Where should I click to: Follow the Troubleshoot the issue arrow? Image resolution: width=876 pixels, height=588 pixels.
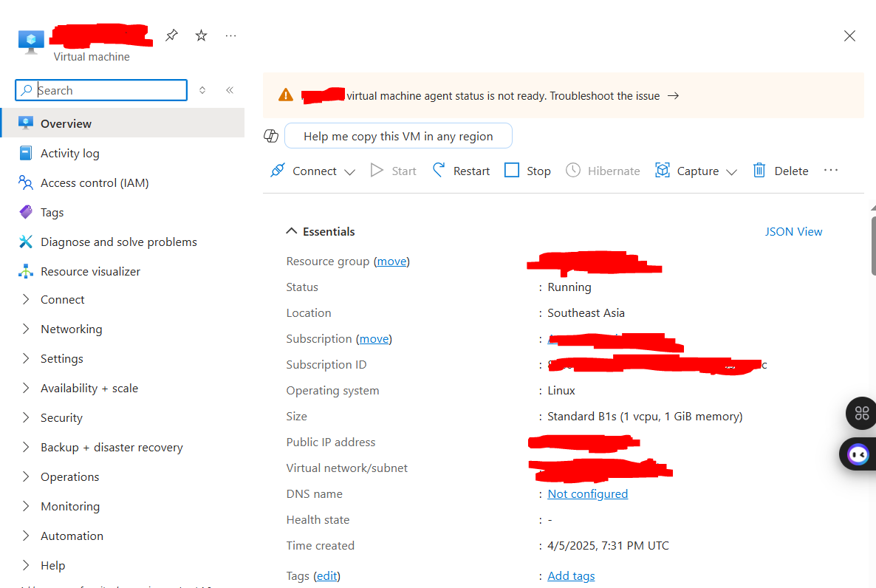[673, 96]
